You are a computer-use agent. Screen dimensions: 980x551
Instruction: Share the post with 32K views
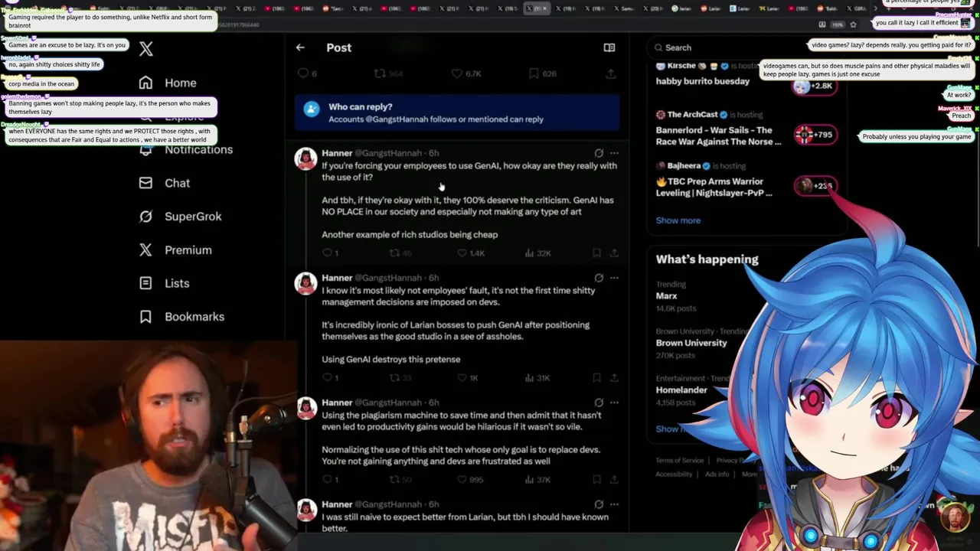coord(614,253)
